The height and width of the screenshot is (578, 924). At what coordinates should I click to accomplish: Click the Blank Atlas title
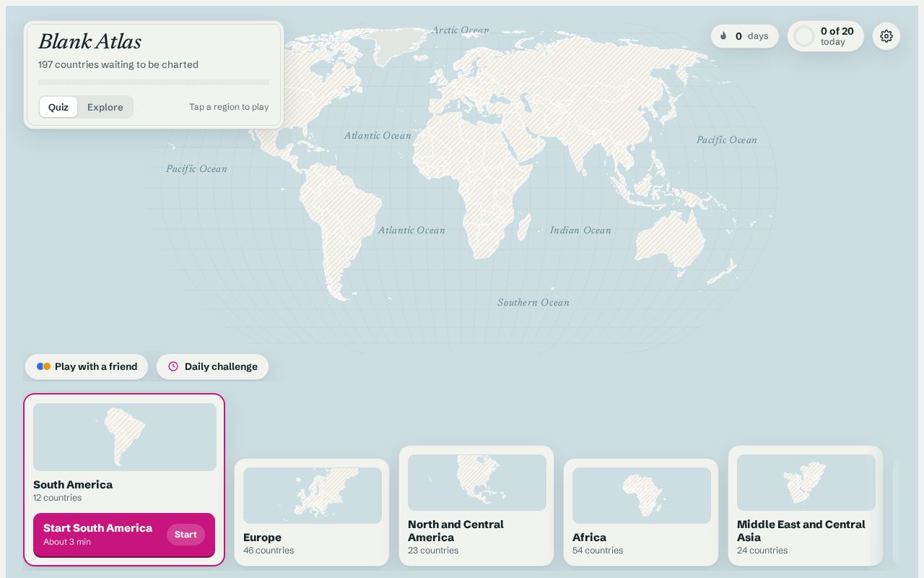90,42
